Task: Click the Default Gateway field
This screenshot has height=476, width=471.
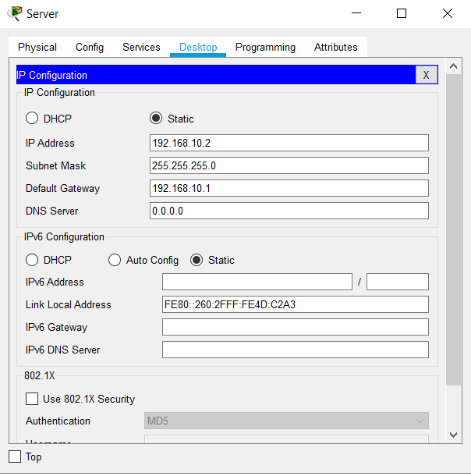Action: pyautogui.click(x=289, y=188)
